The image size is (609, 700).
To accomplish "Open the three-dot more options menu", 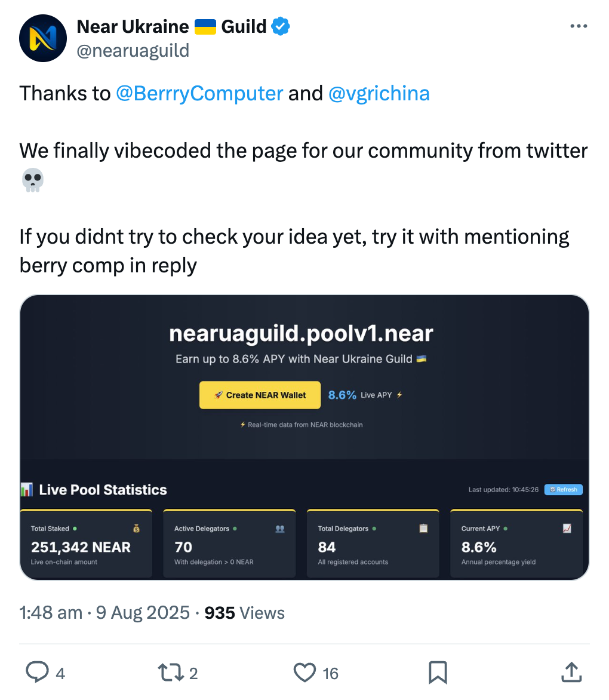I will [x=579, y=26].
